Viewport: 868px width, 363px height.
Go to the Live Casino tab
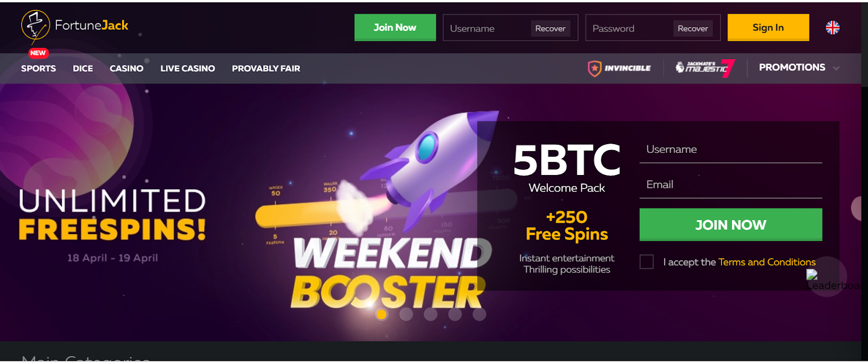(x=188, y=68)
